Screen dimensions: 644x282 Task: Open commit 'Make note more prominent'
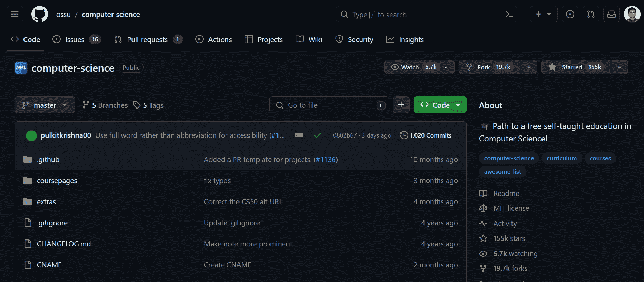coord(248,244)
